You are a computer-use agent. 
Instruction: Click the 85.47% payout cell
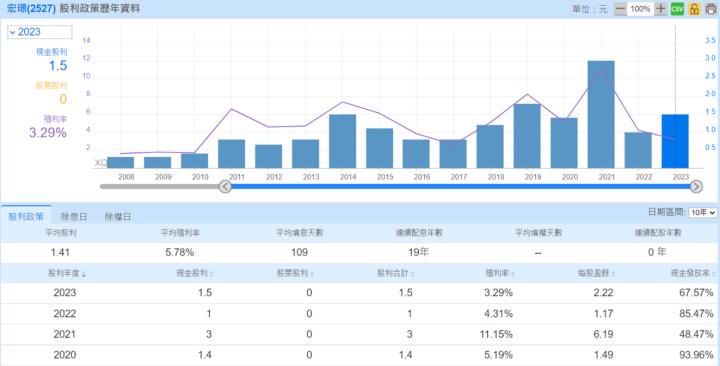(x=696, y=314)
